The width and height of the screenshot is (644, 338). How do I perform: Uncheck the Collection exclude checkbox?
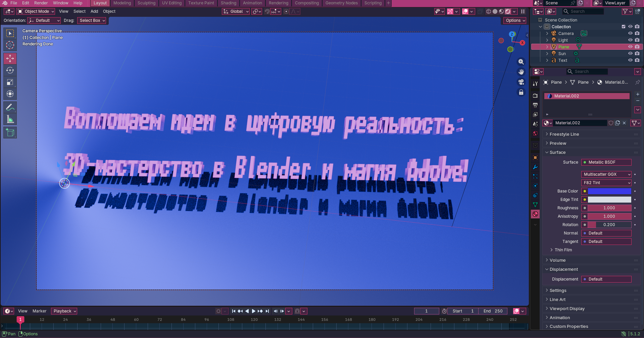pyautogui.click(x=624, y=27)
